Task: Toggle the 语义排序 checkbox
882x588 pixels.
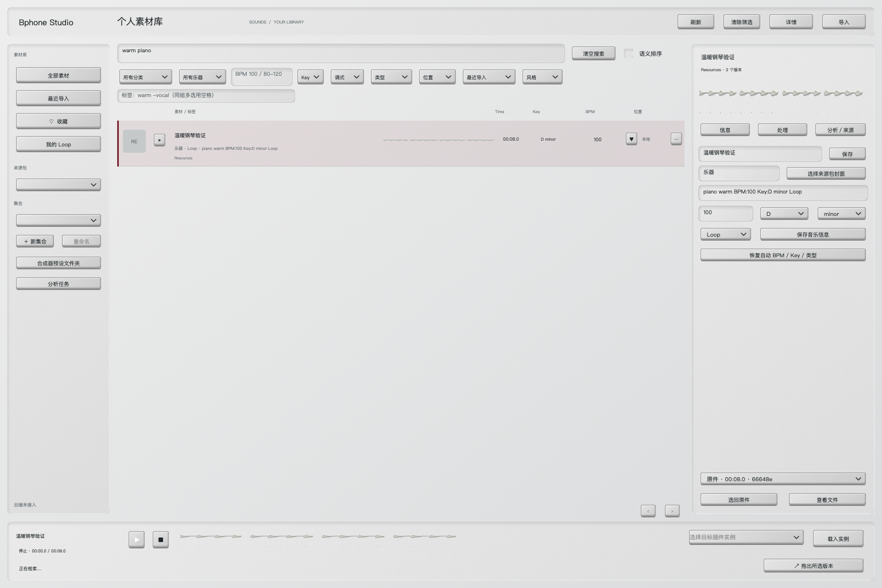Action: coord(629,53)
